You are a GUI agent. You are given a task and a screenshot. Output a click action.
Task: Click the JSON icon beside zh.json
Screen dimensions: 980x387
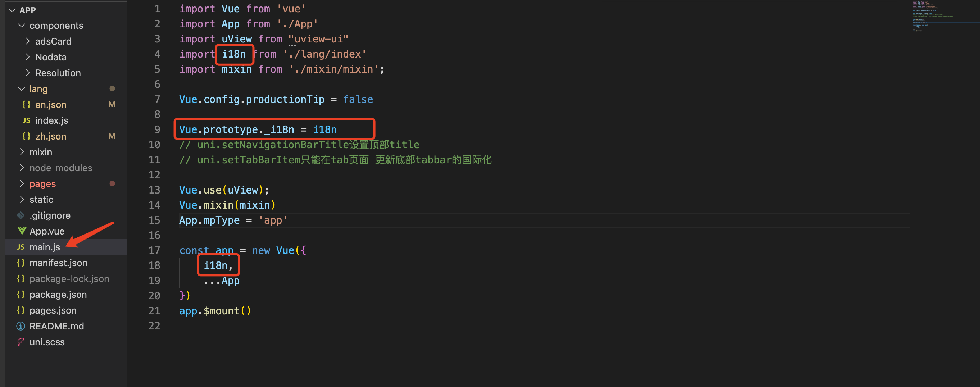26,136
